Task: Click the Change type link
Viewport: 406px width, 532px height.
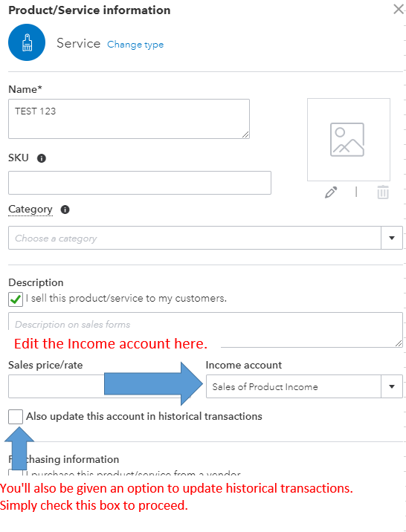Action: tap(135, 45)
